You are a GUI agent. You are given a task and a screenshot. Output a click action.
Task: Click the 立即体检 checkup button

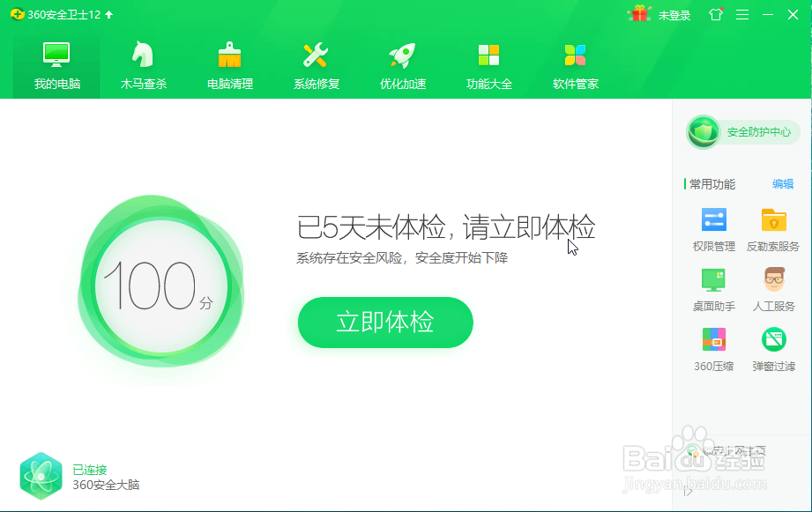tap(384, 323)
